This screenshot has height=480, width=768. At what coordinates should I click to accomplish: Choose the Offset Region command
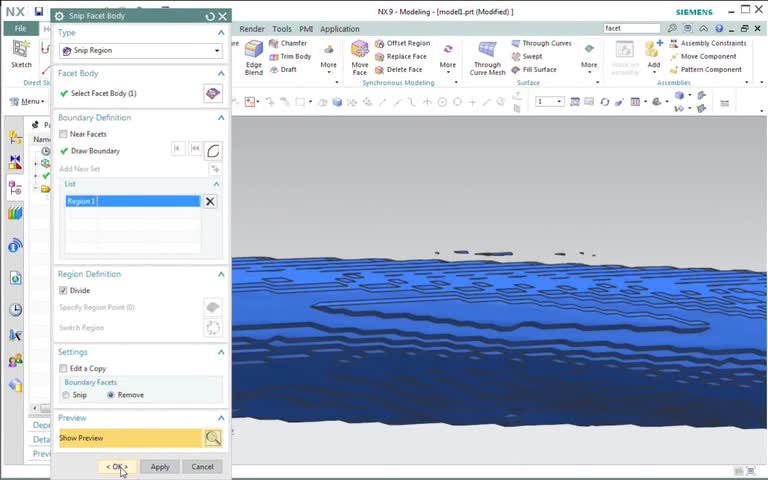(403, 43)
